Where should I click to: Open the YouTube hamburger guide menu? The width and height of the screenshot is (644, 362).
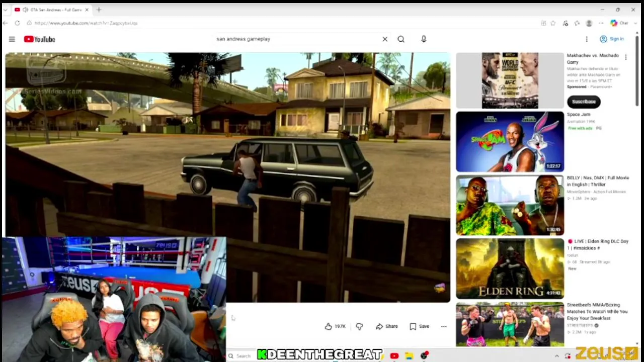[12, 39]
